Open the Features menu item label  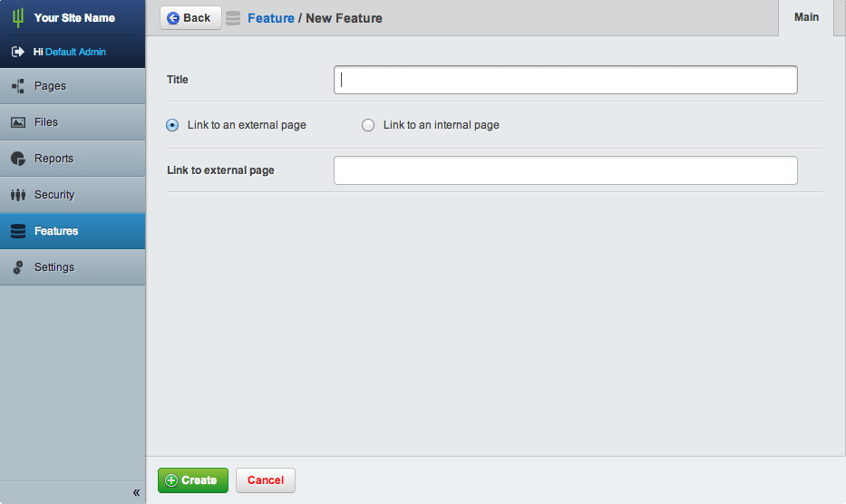pyautogui.click(x=56, y=231)
